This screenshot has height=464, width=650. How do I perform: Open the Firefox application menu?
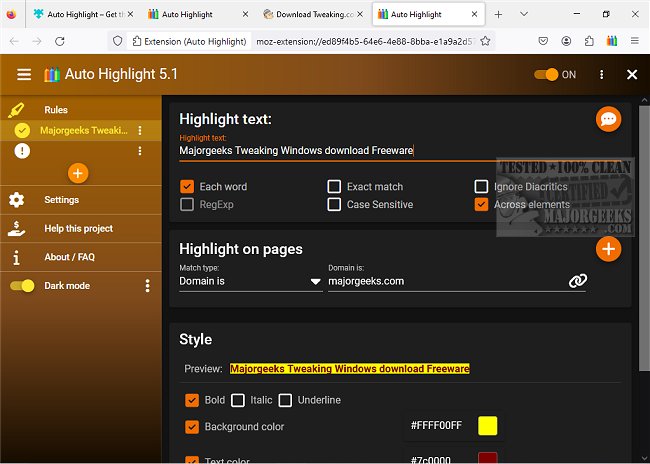(x=635, y=41)
